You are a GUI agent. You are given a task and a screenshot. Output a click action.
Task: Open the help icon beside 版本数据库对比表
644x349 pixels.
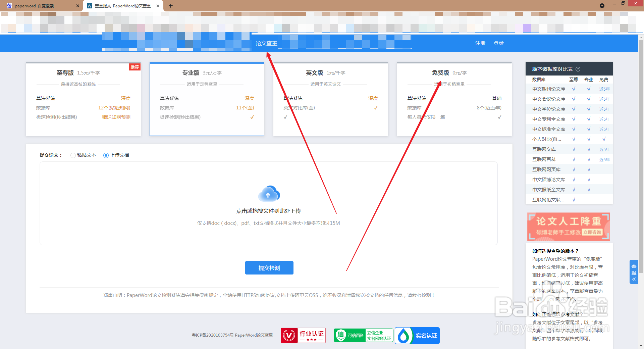pos(578,69)
